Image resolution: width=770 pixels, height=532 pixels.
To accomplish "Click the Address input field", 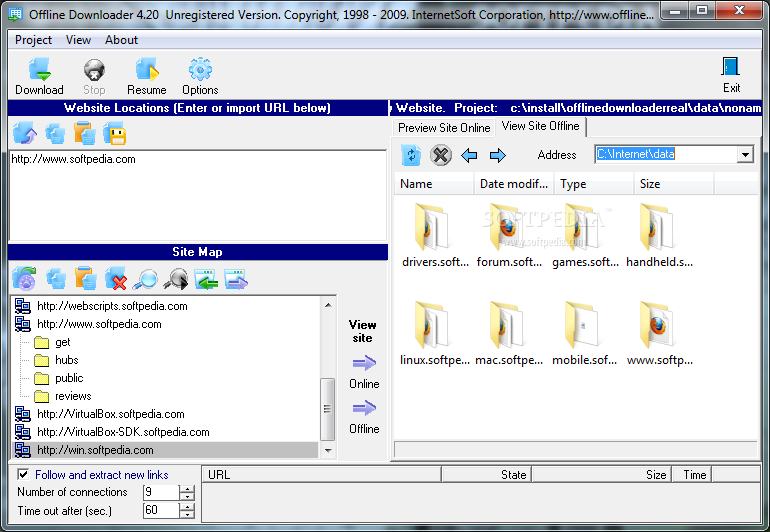I will 666,155.
